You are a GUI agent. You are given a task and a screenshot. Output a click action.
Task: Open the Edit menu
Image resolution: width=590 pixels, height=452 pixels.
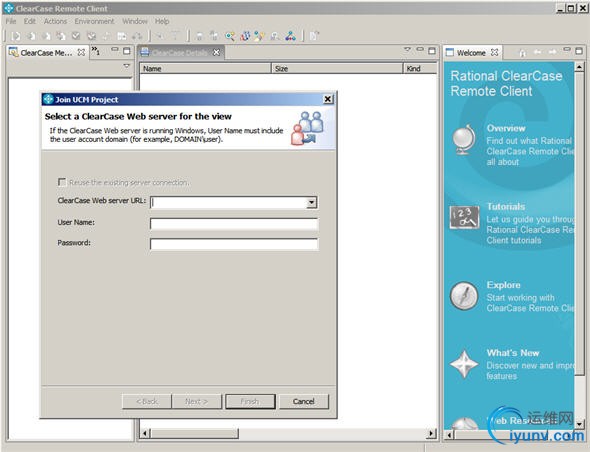[x=30, y=21]
